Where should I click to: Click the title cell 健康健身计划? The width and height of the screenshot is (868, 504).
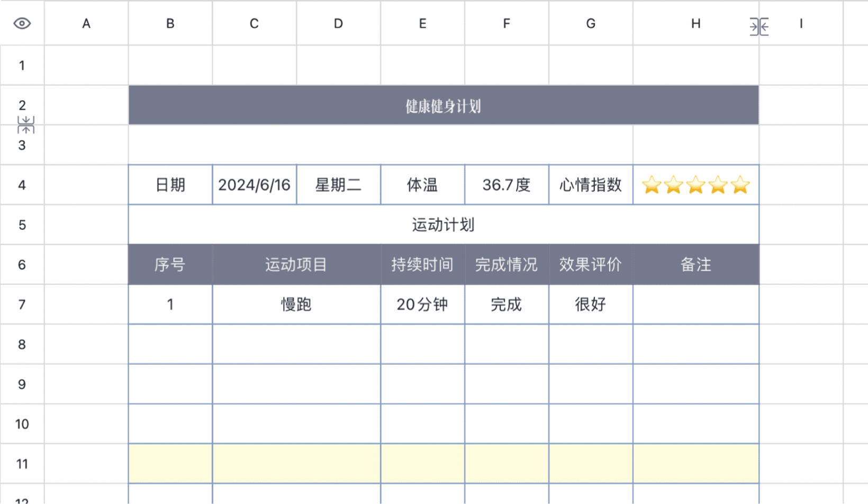pyautogui.click(x=444, y=105)
